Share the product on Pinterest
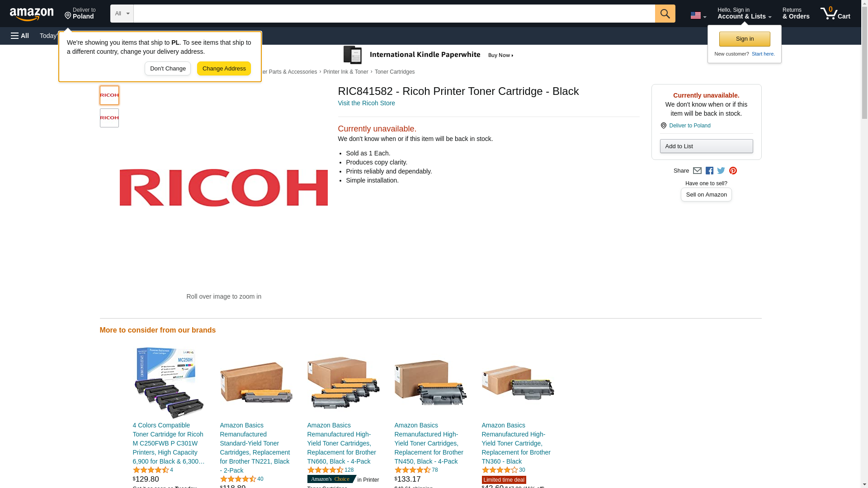Image resolution: width=868 pixels, height=488 pixels. 733,171
